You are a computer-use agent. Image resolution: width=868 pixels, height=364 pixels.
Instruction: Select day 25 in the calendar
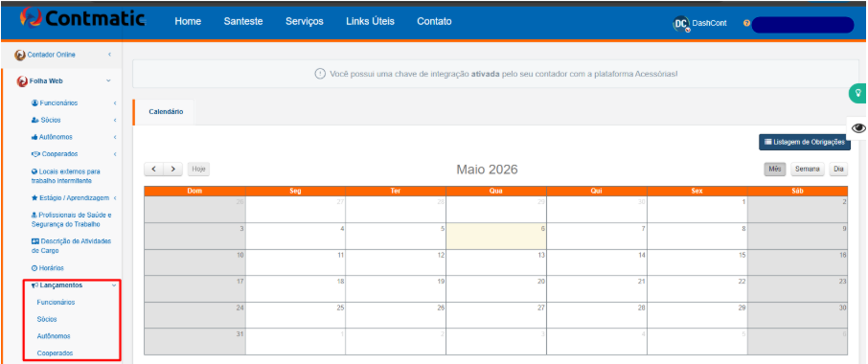tap(295, 315)
